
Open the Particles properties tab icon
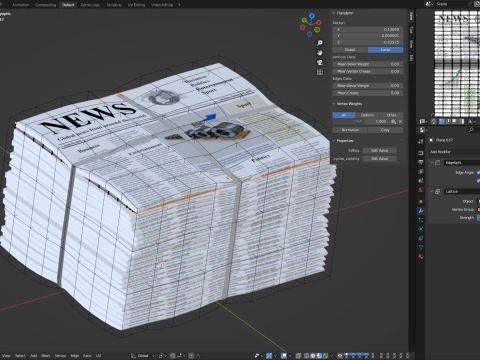pos(421,220)
